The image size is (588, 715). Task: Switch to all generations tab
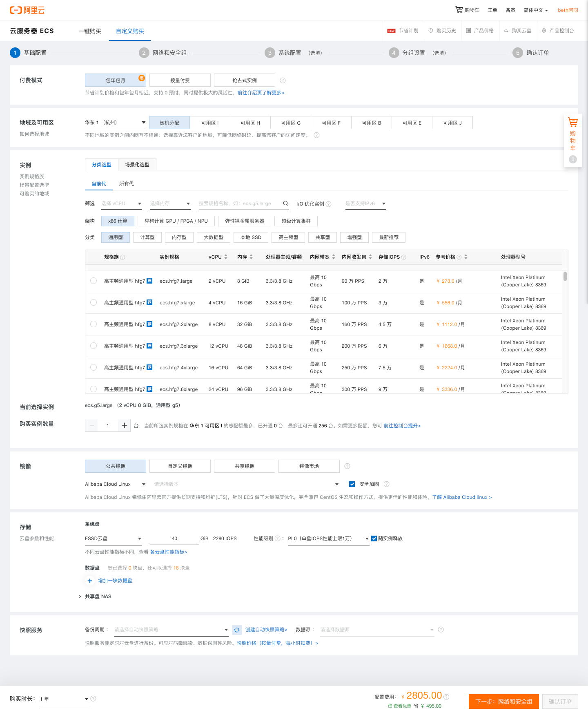(127, 184)
